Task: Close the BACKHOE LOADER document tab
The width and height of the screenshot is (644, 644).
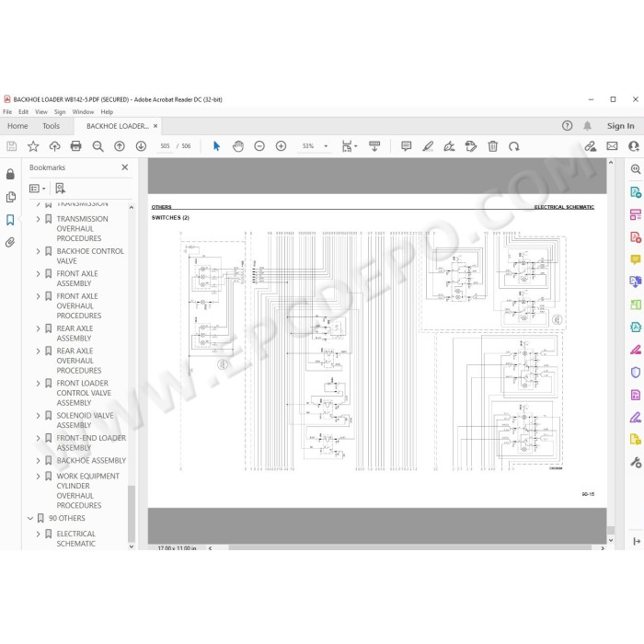Action: [x=155, y=126]
